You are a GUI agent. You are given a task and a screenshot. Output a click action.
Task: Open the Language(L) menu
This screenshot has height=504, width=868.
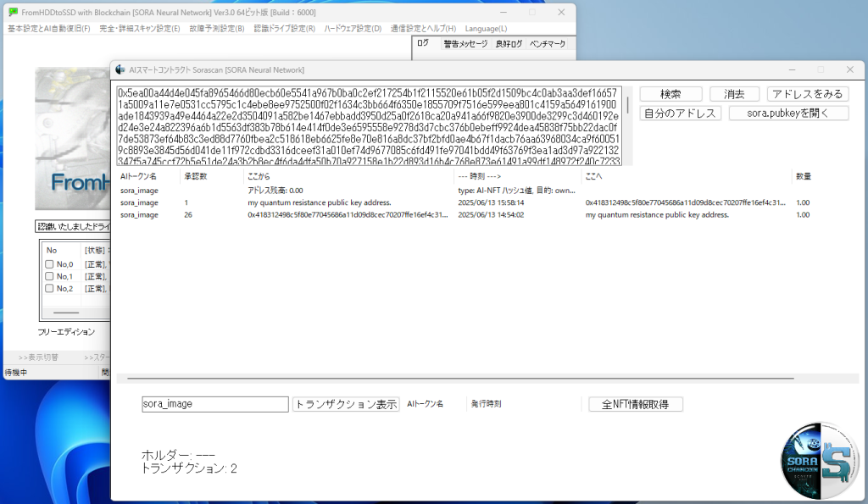pyautogui.click(x=486, y=29)
